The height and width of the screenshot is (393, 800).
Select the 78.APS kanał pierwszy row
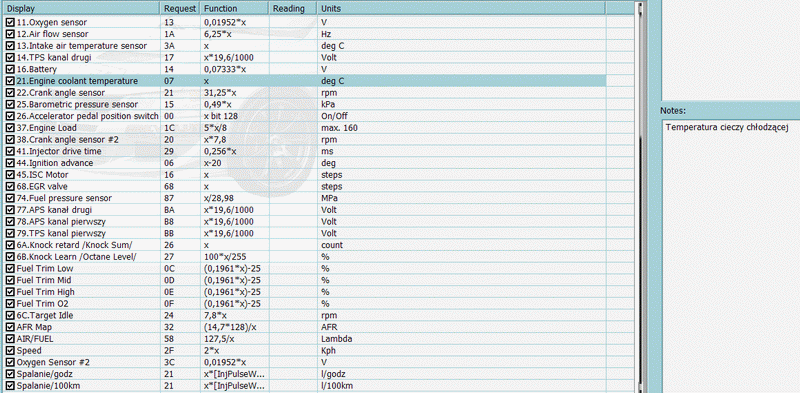pyautogui.click(x=305, y=222)
